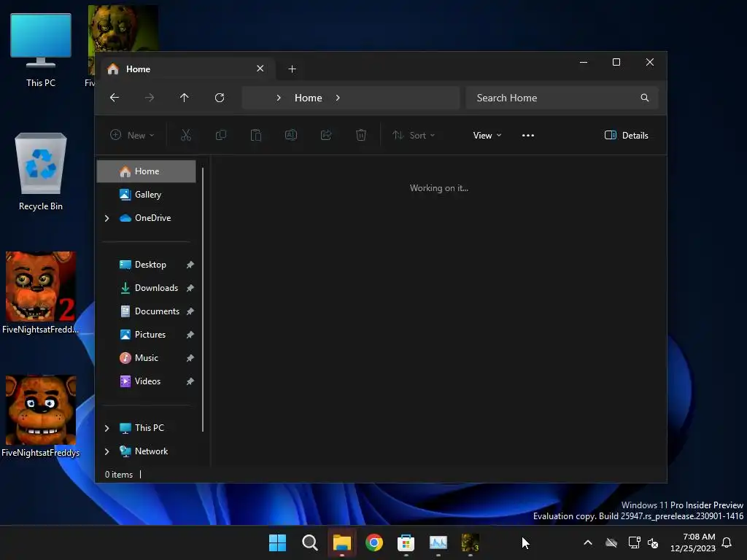This screenshot has height=560, width=747.
Task: Open Gallery in the navigation pane
Action: click(146, 194)
